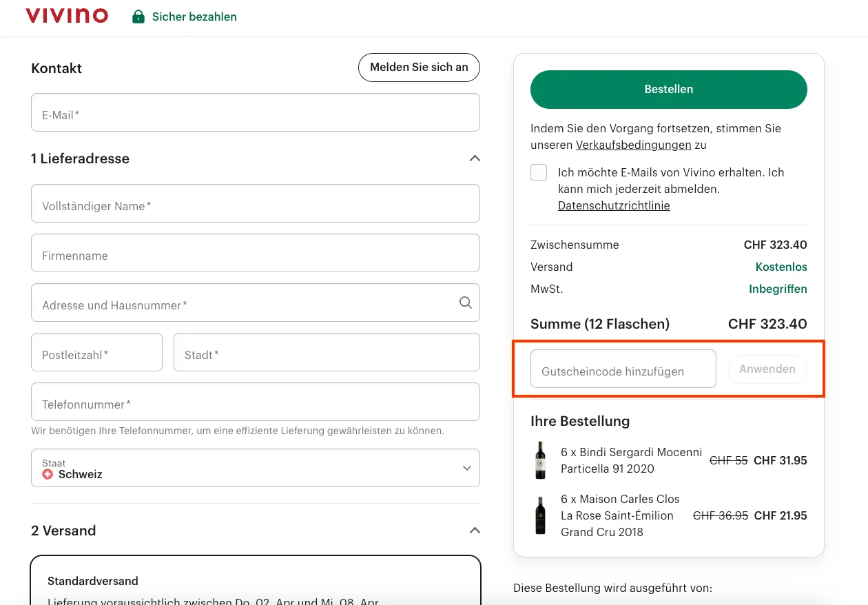The image size is (868, 605).
Task: Click the struck-through CHF 55 price
Action: click(729, 460)
